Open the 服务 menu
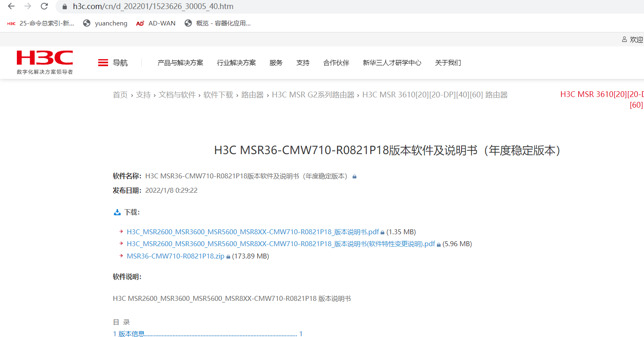 point(276,62)
